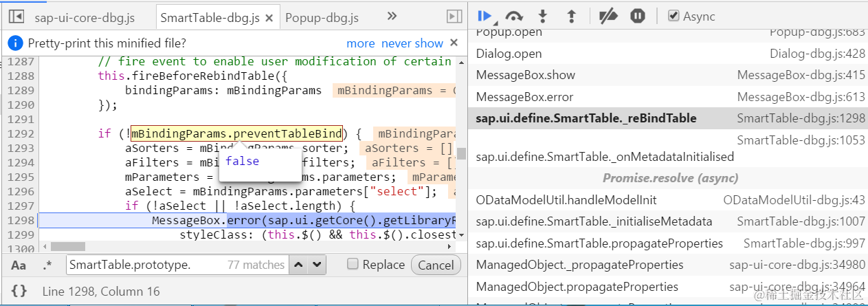Pretty-print the file with the braces icon
The image size is (868, 306).
(x=19, y=291)
